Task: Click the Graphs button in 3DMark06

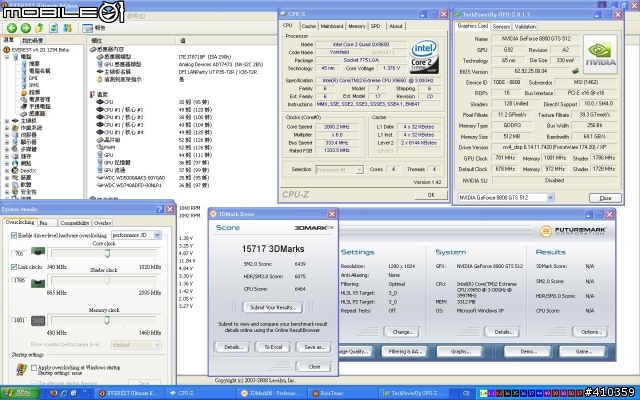Action: [460, 351]
